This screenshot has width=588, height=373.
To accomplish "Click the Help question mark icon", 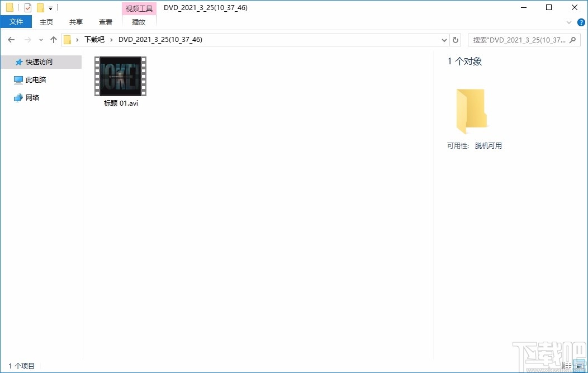I will [581, 22].
